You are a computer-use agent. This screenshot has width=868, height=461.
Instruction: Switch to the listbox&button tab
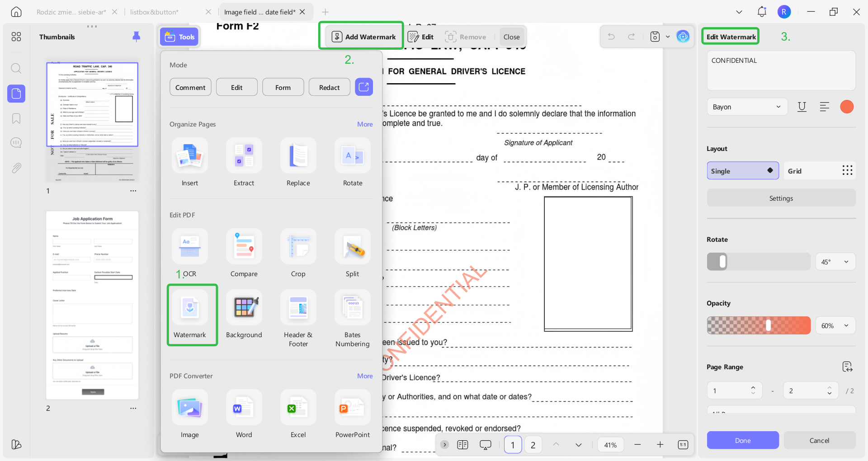point(154,12)
